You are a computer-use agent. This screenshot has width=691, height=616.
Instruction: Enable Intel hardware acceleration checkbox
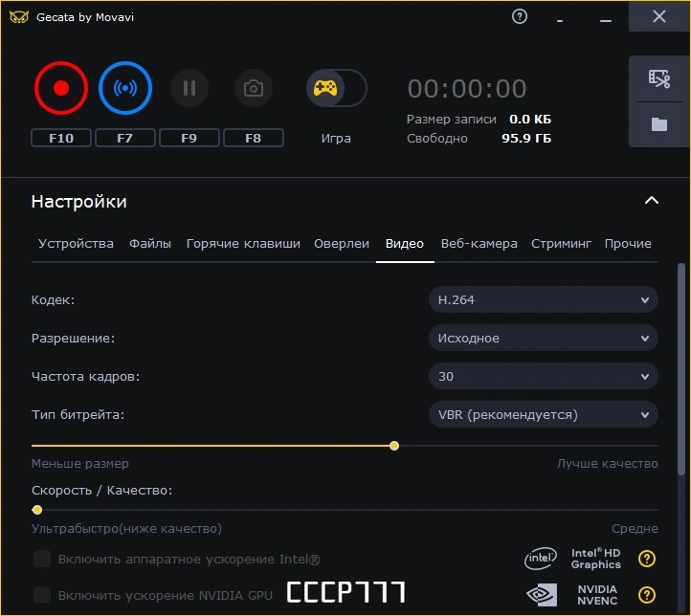pos(42,559)
